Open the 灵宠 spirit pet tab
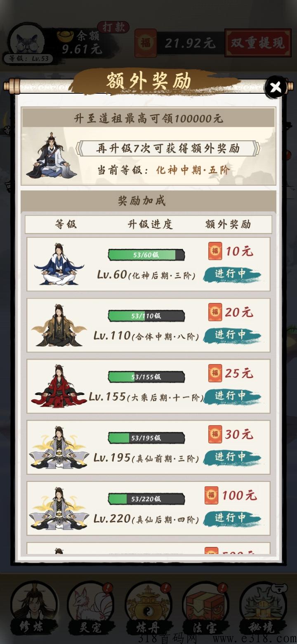This screenshot has height=644, width=297. [x=91, y=607]
